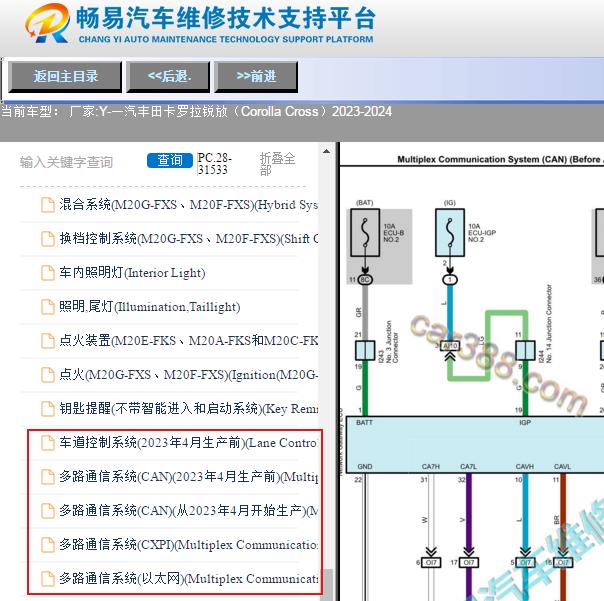Open 车道控制系统(2023年4月生产前) Lane Control entry
The width and height of the screenshot is (604, 601).
[188, 443]
